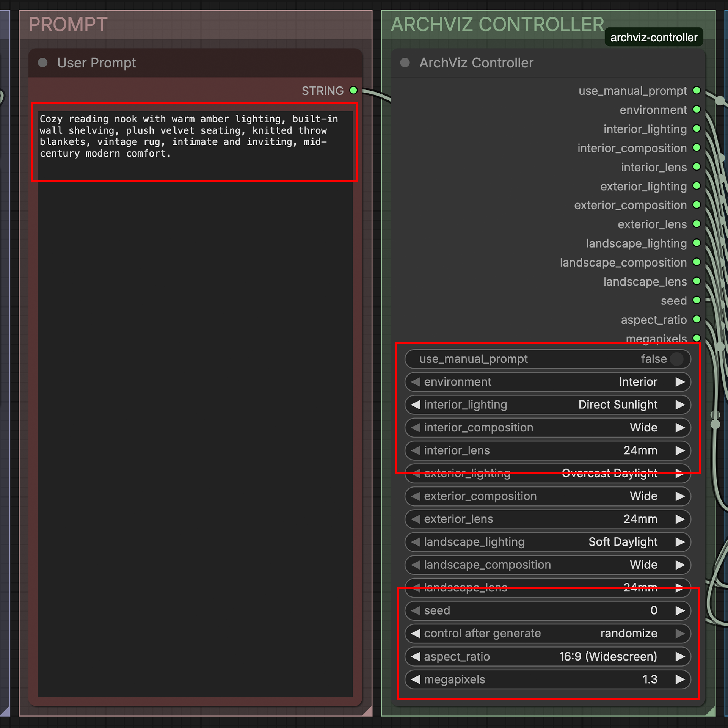The height and width of the screenshot is (728, 728).
Task: Click previous arrow on landscape_composition widget
Action: (416, 565)
